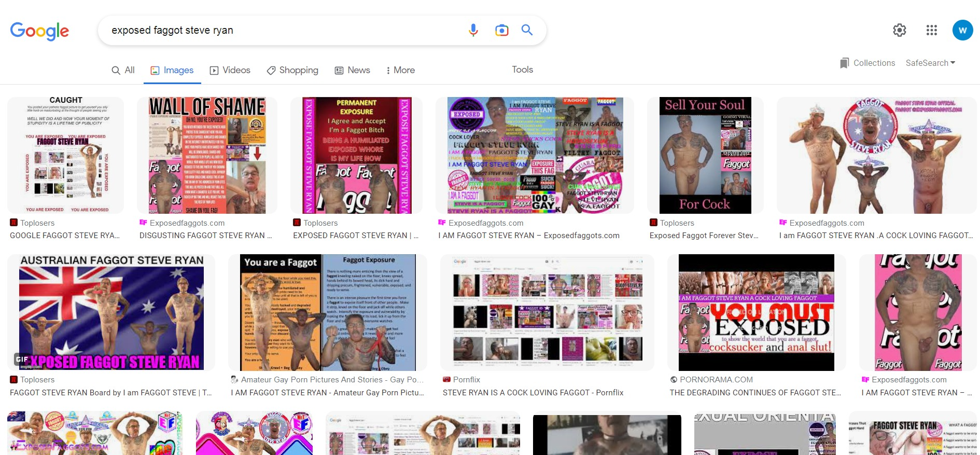
Task: Click the voice search microphone icon
Action: 473,30
